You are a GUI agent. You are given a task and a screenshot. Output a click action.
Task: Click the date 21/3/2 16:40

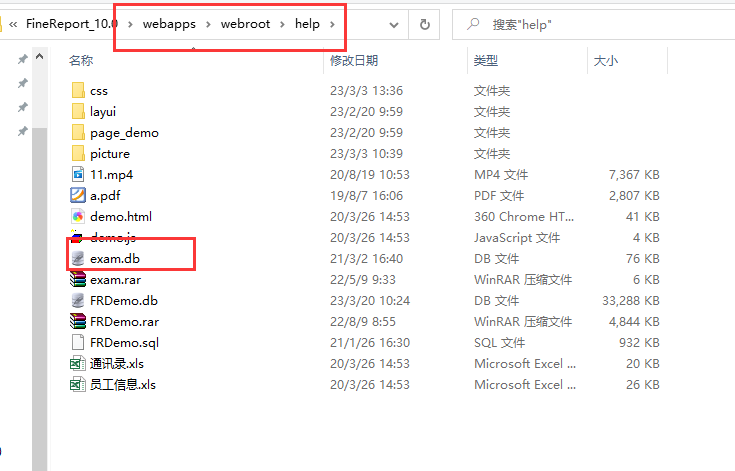366,259
